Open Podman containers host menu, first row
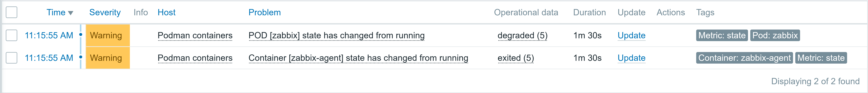Viewport: 868px width, 93px height. pyautogui.click(x=195, y=35)
